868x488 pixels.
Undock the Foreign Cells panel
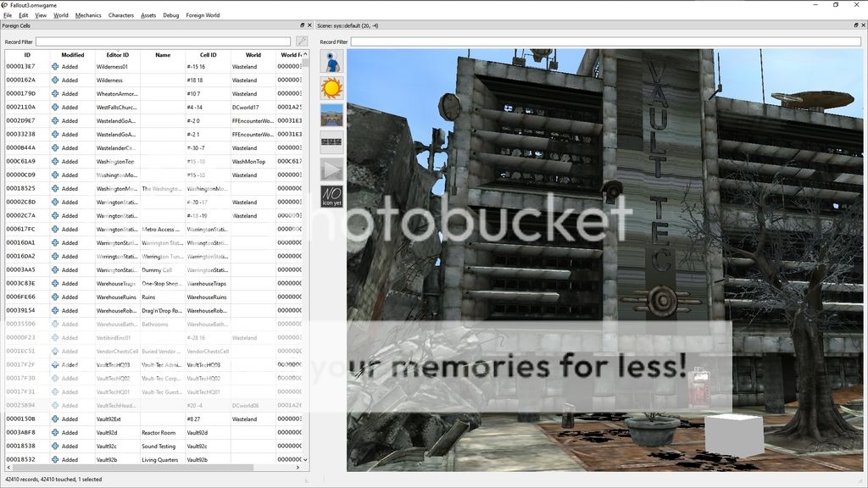[x=302, y=25]
